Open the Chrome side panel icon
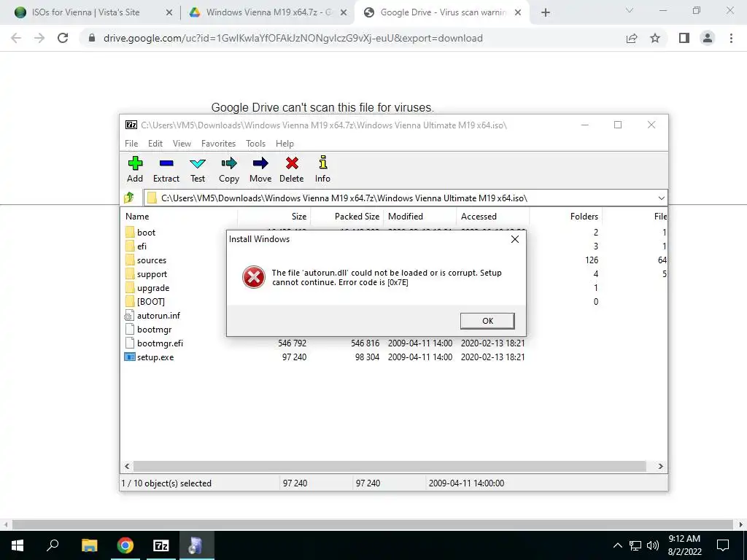 684,38
